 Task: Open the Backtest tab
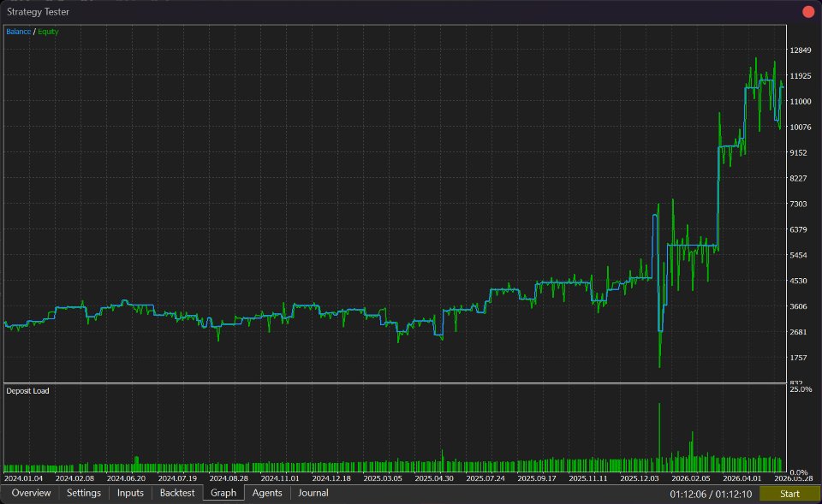(177, 493)
